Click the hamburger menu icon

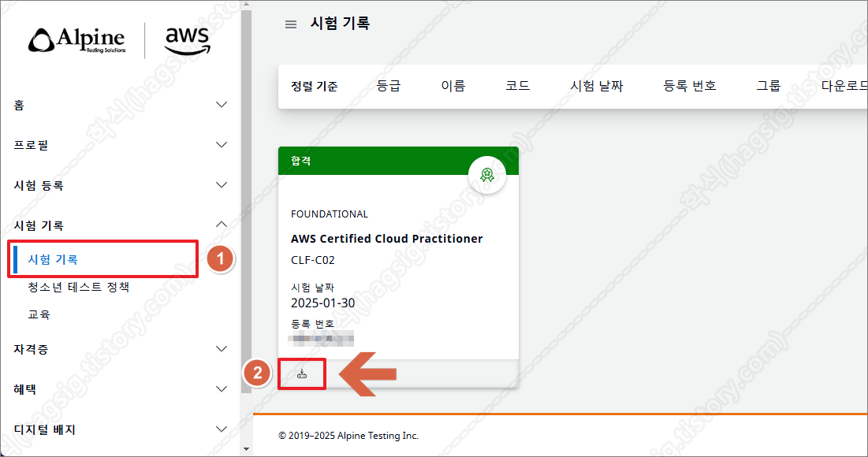(x=291, y=24)
